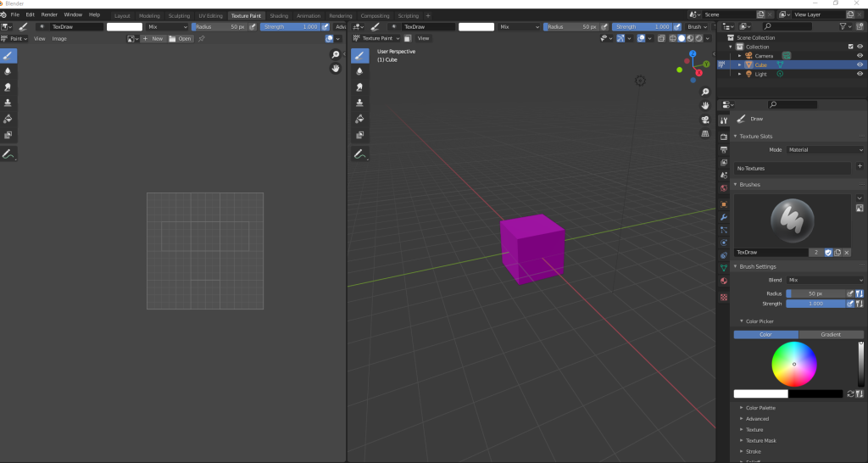Expand the Texture Mask section
The width and height of the screenshot is (868, 463).
click(760, 440)
